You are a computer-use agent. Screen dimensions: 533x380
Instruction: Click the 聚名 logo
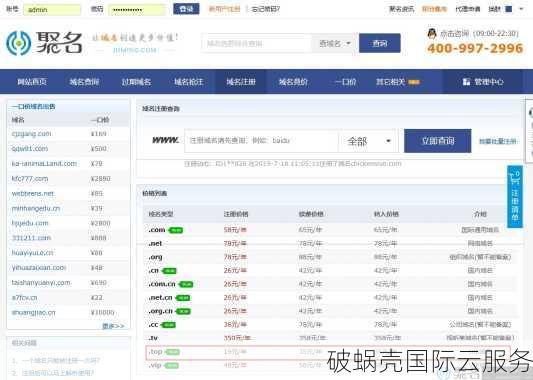point(44,43)
